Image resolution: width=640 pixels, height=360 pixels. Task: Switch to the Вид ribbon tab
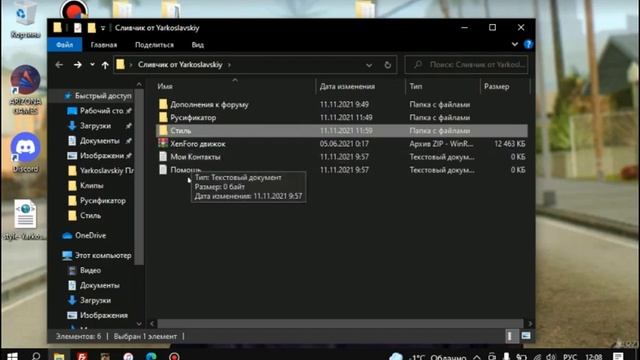pos(198,45)
